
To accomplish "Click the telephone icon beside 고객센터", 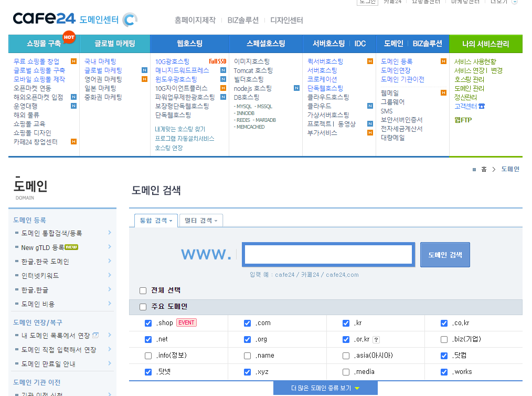I will 482,106.
